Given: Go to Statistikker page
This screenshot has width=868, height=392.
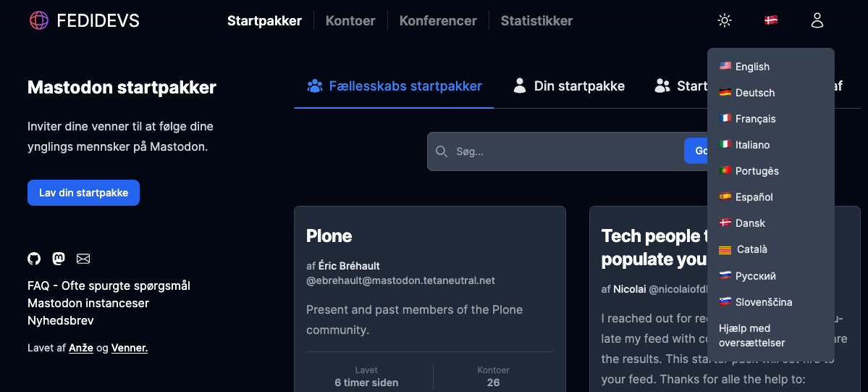Looking at the screenshot, I should (x=536, y=21).
